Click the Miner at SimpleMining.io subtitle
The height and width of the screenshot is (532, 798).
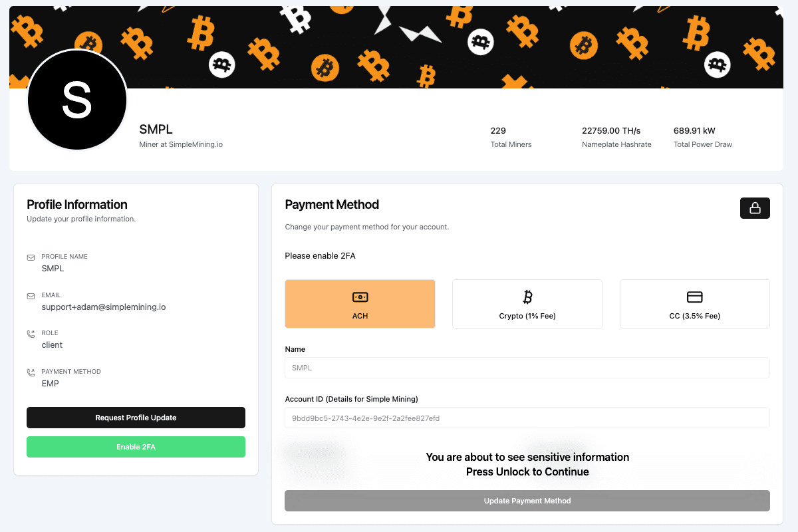[x=181, y=144]
